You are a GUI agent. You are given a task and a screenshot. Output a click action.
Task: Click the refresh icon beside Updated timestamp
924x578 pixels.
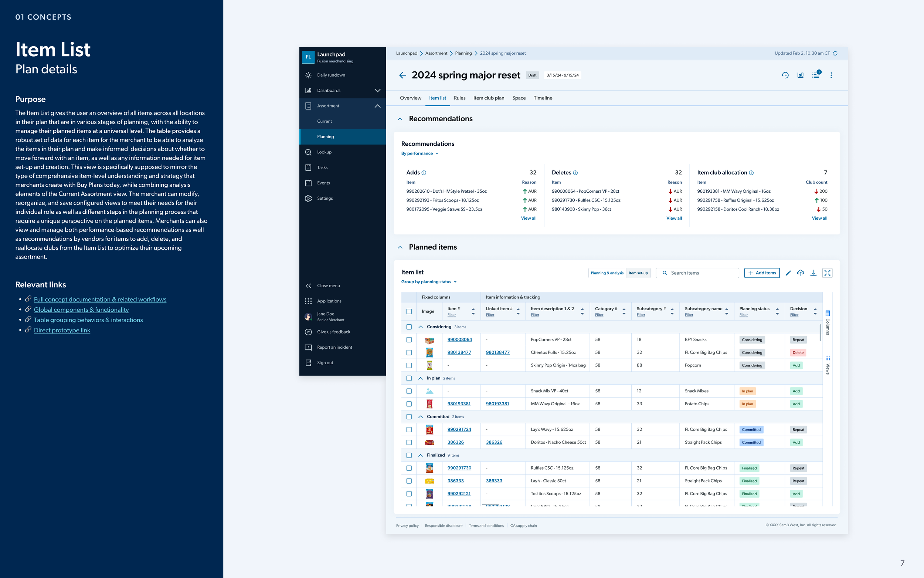(835, 54)
